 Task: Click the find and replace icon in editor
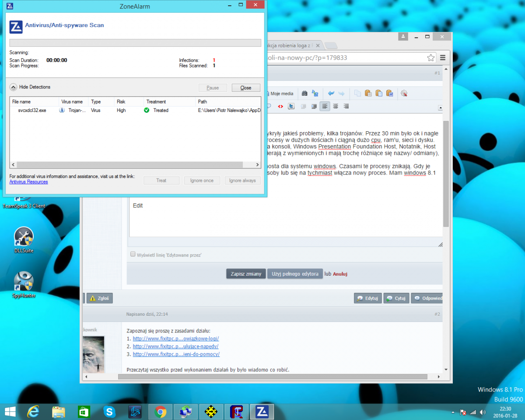click(315, 93)
